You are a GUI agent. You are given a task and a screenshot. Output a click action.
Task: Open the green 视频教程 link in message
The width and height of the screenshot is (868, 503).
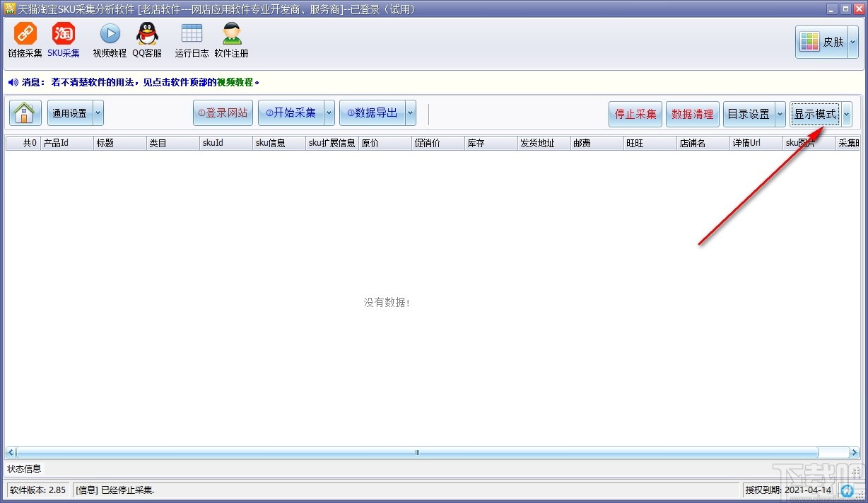[235, 82]
